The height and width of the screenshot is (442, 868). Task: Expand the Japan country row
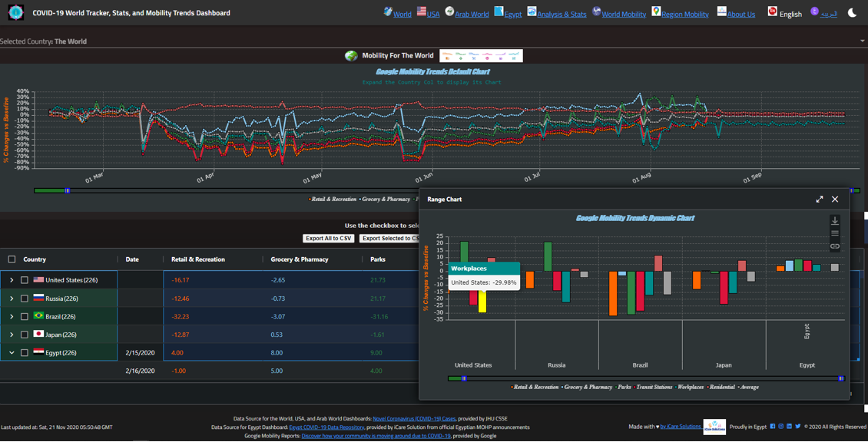tap(12, 333)
